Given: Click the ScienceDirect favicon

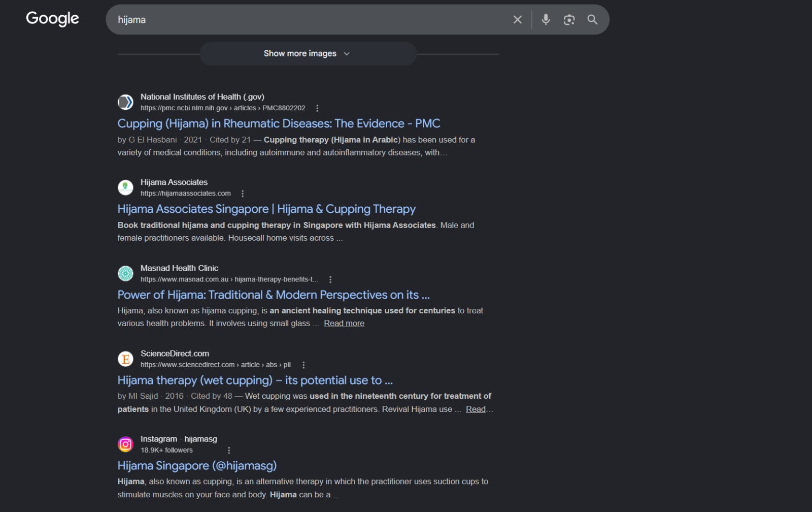Looking at the screenshot, I should (125, 359).
